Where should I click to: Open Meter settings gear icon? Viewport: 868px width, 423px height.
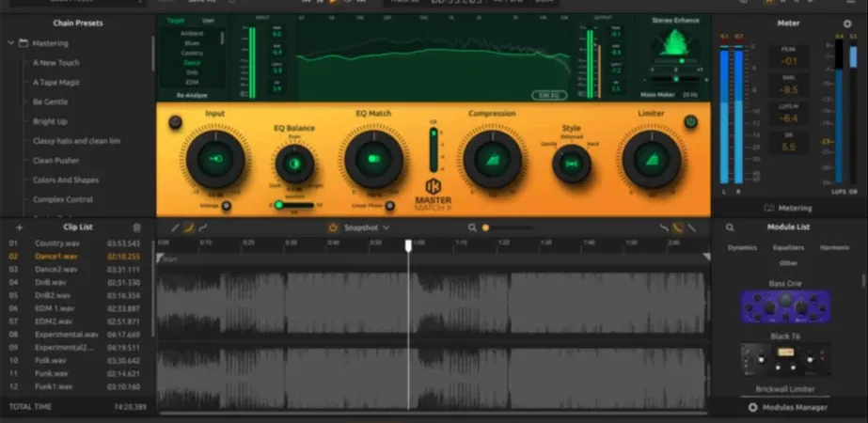(847, 23)
